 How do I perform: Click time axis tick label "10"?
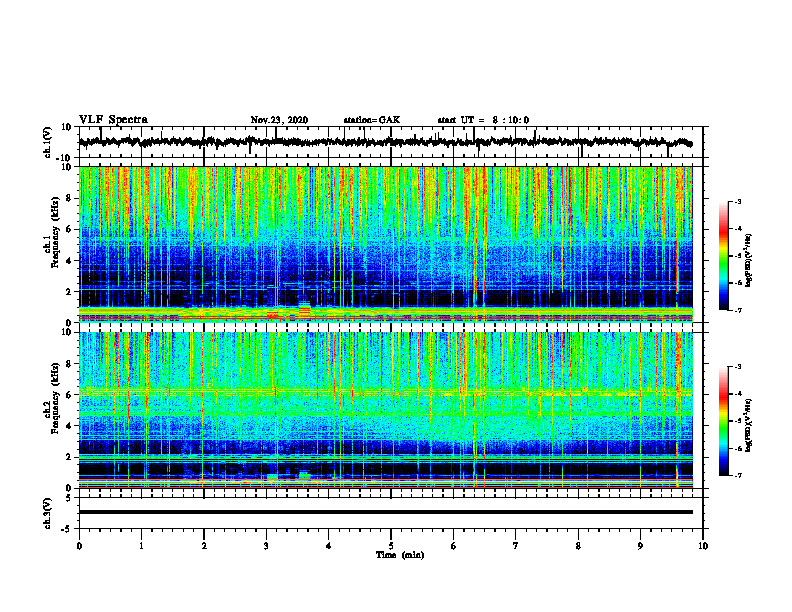(x=703, y=546)
